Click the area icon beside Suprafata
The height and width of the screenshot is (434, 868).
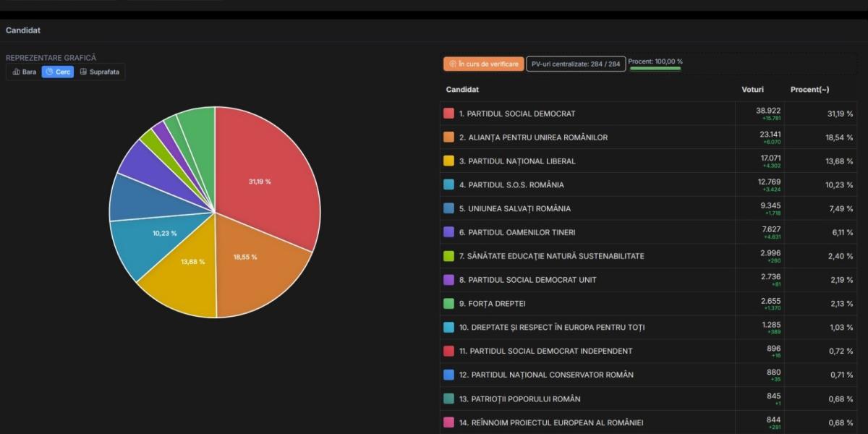pos(83,72)
